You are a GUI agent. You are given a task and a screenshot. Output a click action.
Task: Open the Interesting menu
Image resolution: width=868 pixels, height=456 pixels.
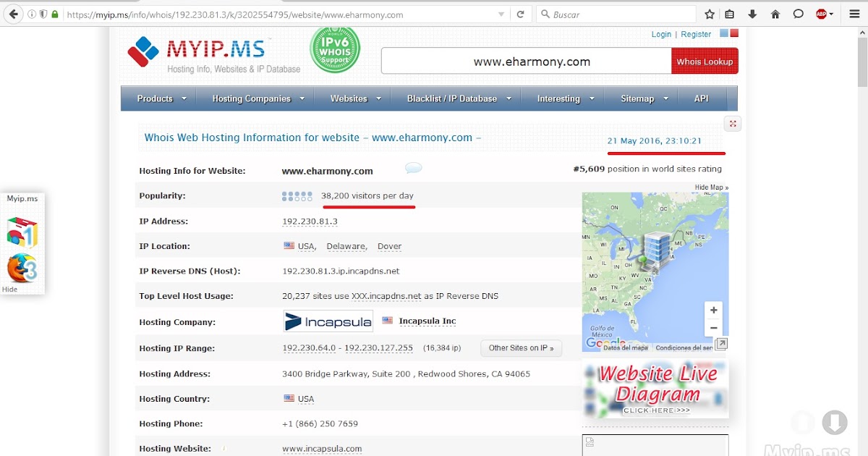tap(558, 98)
